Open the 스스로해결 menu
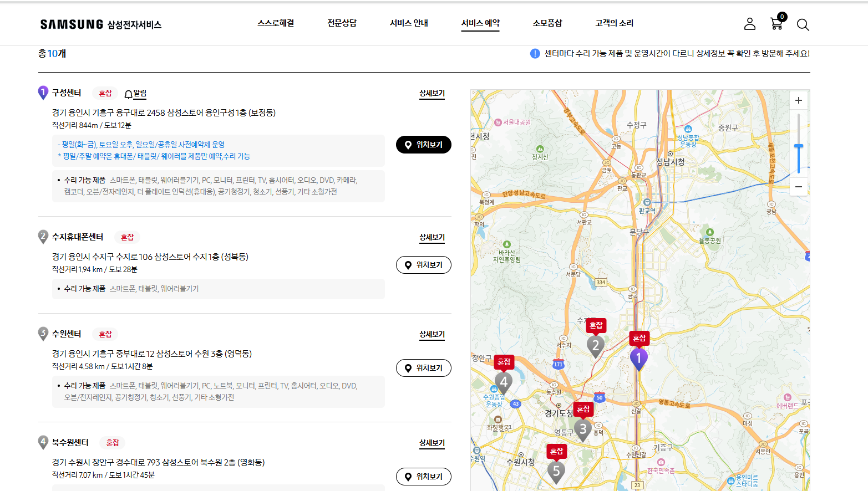 pyautogui.click(x=276, y=23)
